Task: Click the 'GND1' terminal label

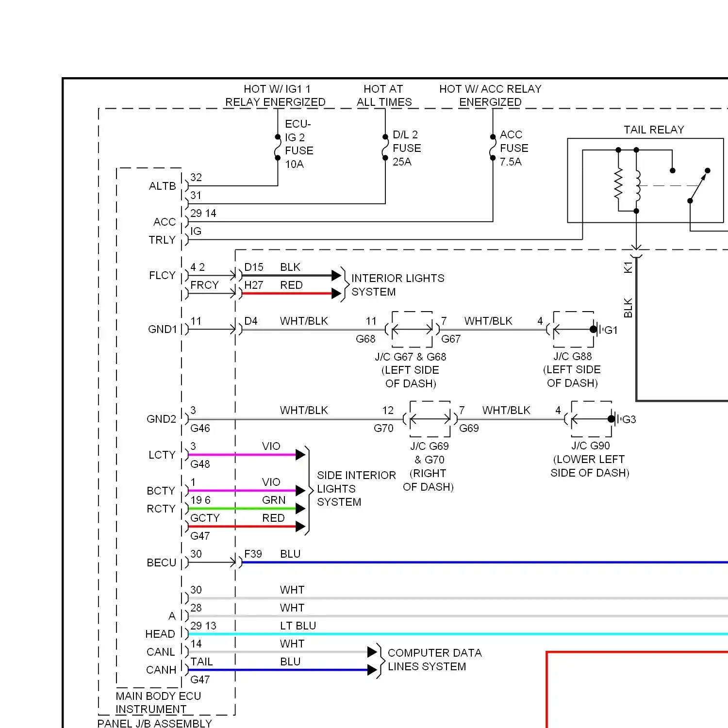Action: [163, 330]
